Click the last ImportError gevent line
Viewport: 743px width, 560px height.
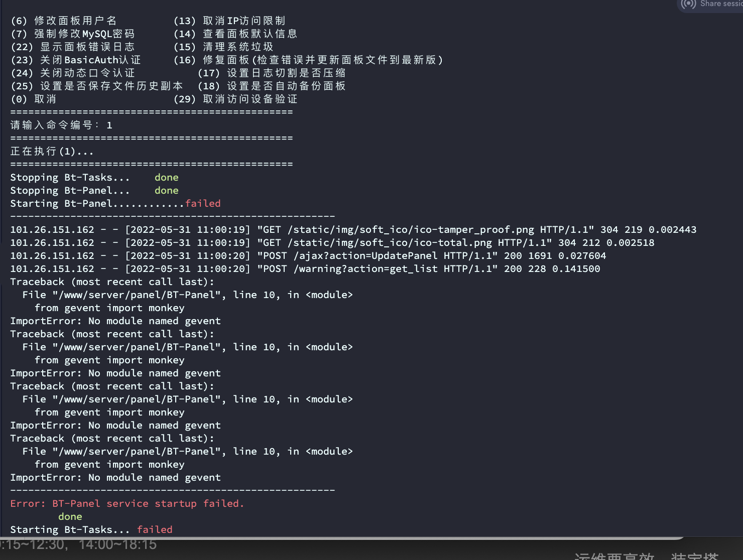pyautogui.click(x=115, y=477)
